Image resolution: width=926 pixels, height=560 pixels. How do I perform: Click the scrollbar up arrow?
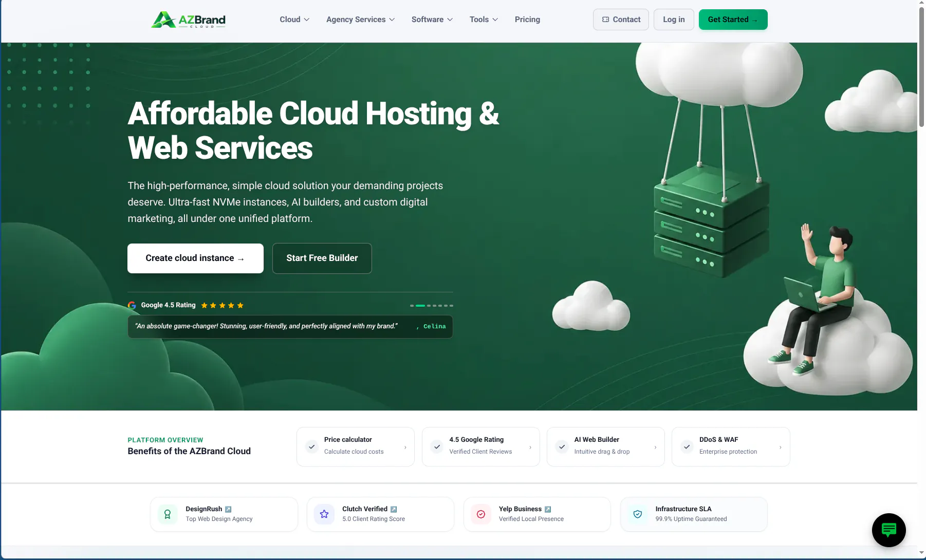click(921, 4)
